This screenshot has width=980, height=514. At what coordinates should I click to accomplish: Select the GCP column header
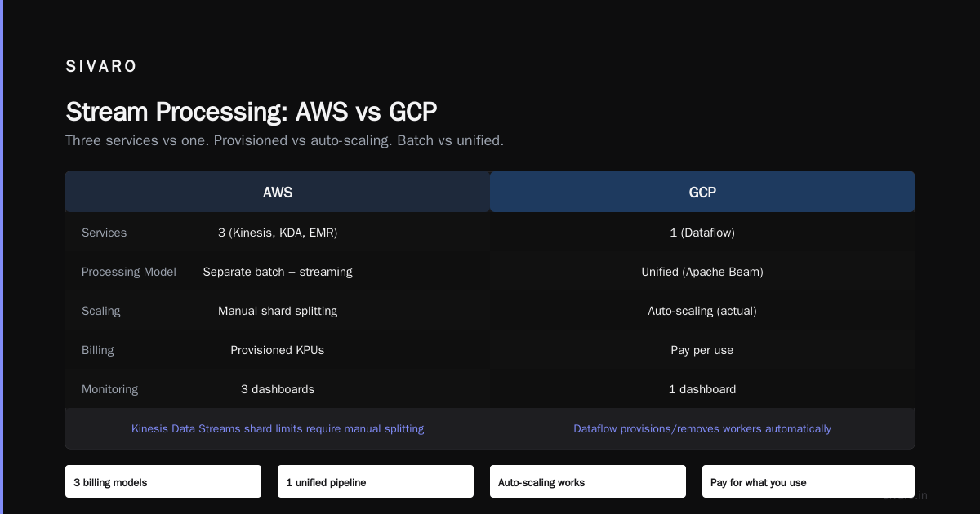[702, 193]
